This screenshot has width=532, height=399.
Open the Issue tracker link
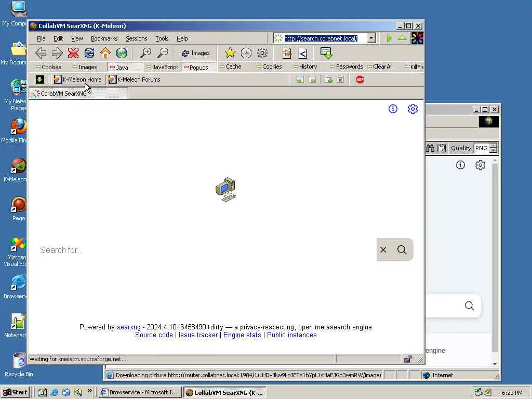[x=198, y=335]
